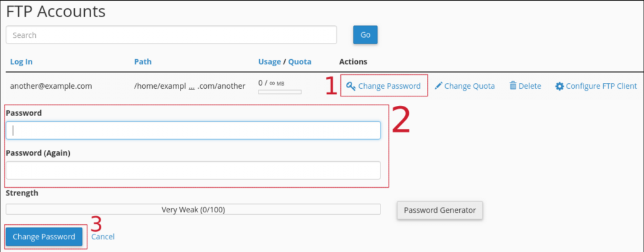This screenshot has width=644, height=252.
Task: Click into the Password input field
Action: (193, 130)
